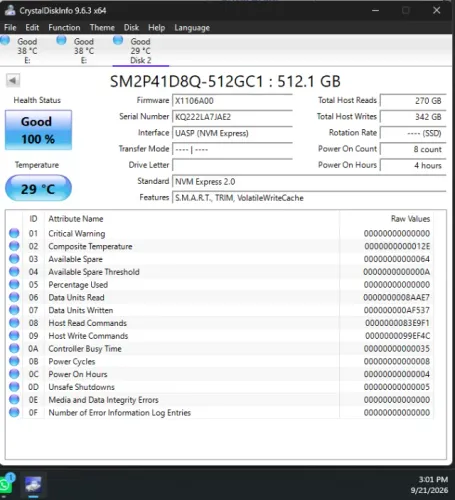Screen dimensions: 455x500
Task: Click the status orb for Media and Data Integrity Errors
Action: click(14, 399)
